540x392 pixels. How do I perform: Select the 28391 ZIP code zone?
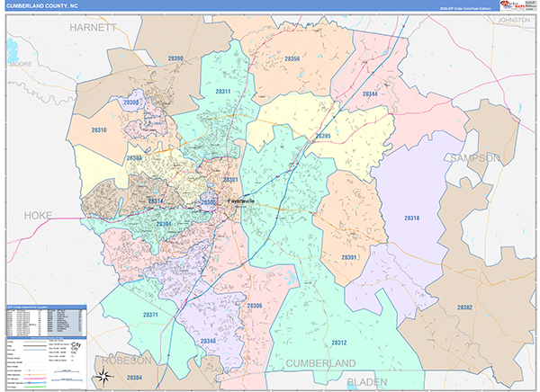(x=350, y=257)
